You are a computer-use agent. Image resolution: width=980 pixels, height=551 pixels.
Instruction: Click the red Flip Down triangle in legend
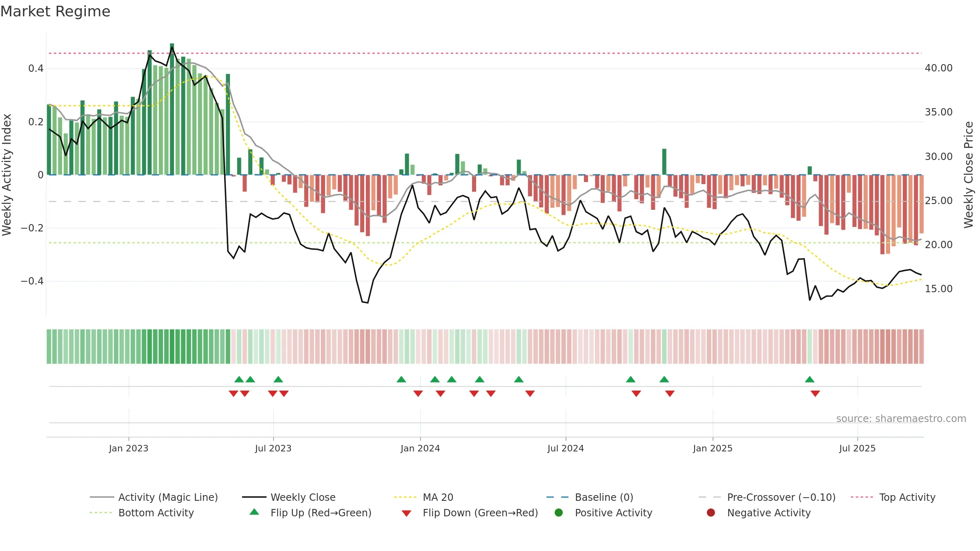coord(406,513)
